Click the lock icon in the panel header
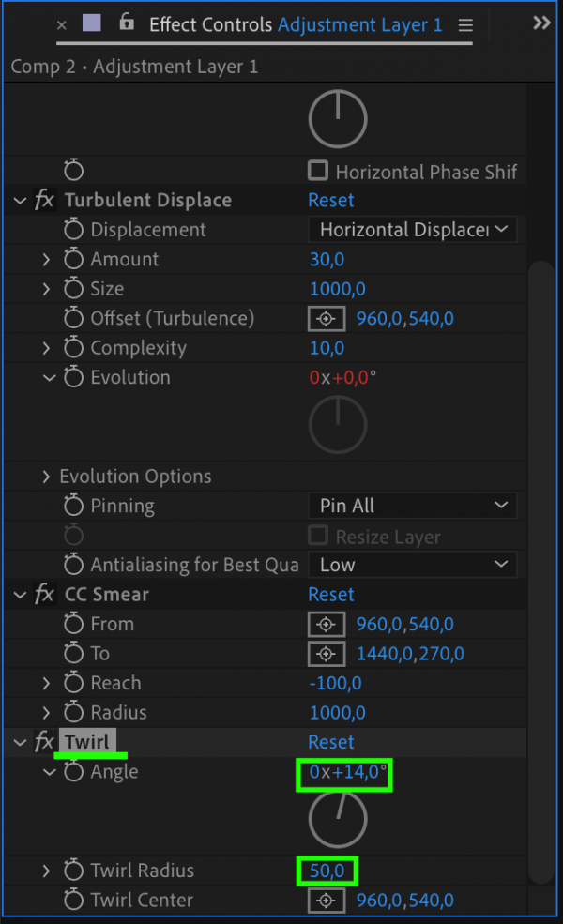Screen dimensions: 563x924 (x=127, y=23)
